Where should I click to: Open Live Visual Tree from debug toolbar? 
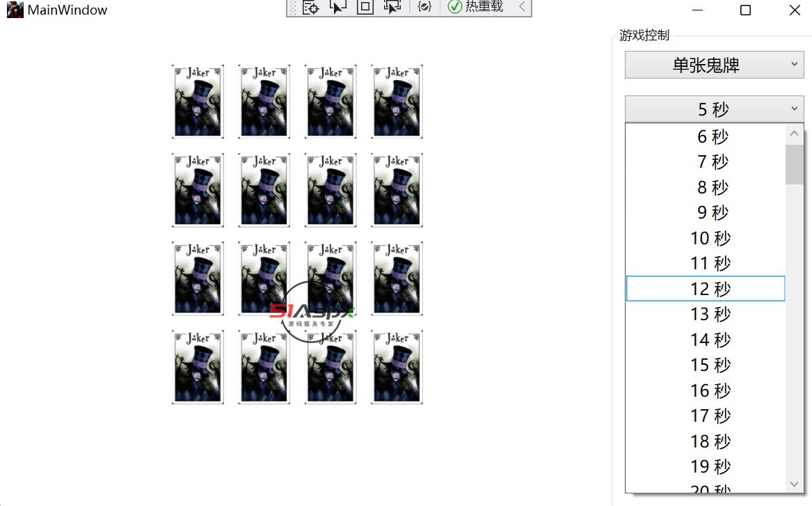[311, 7]
